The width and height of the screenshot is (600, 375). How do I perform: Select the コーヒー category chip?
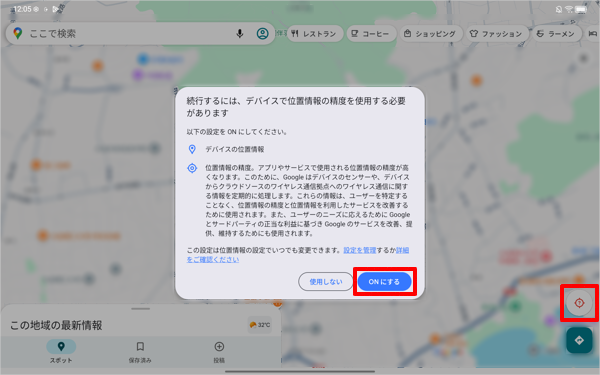[x=370, y=34]
